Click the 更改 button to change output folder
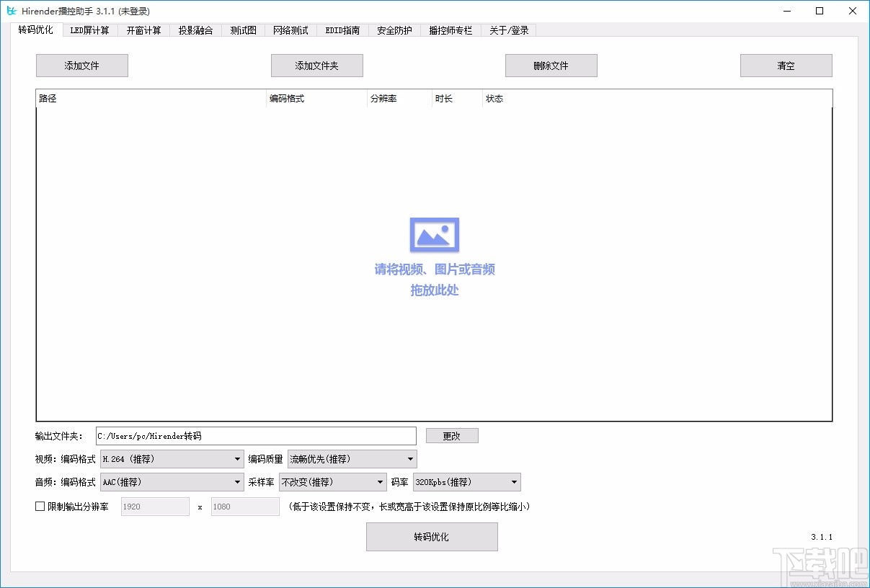The height and width of the screenshot is (588, 870). click(x=452, y=435)
